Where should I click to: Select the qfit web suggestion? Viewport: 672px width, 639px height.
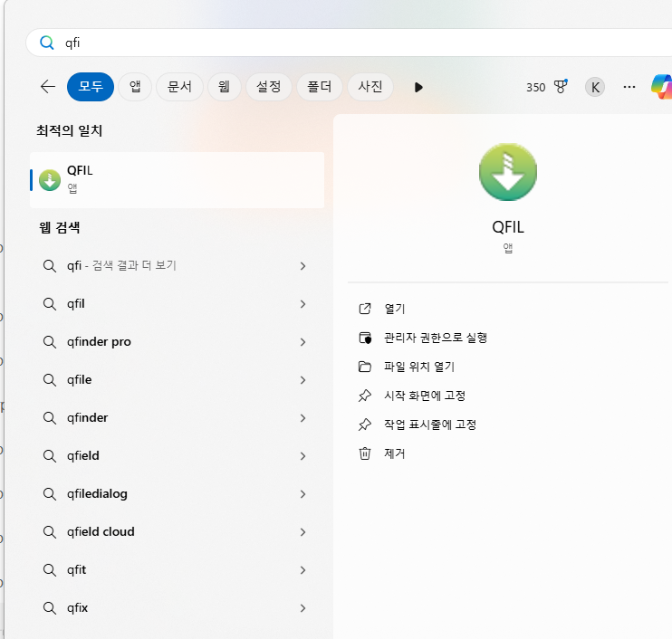pos(177,570)
